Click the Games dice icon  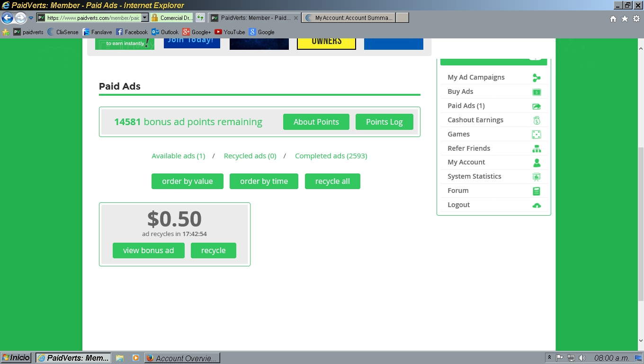click(537, 135)
